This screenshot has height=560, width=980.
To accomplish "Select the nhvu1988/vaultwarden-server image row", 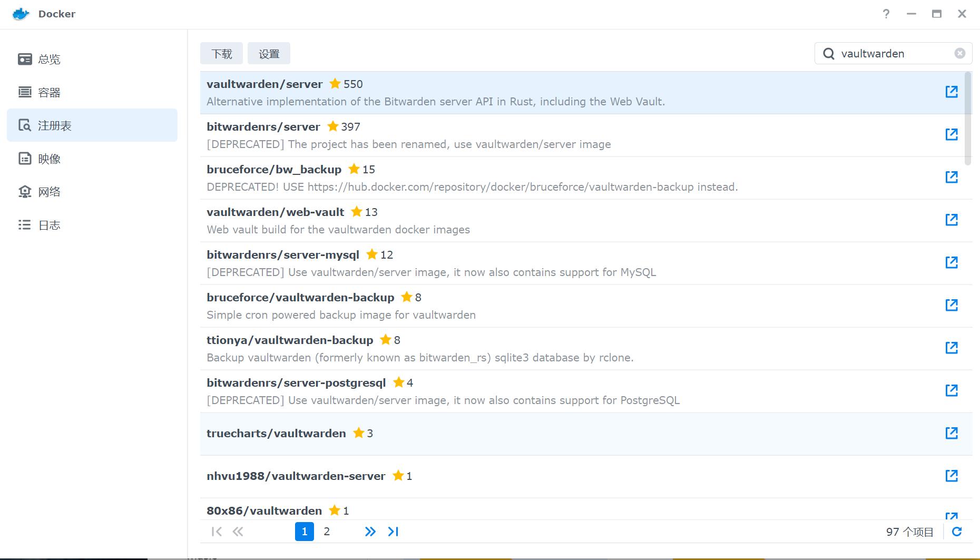I will coord(586,477).
